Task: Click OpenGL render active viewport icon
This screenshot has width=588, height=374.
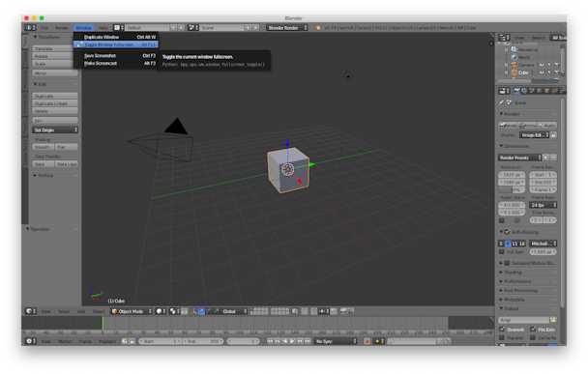Action: (343, 311)
